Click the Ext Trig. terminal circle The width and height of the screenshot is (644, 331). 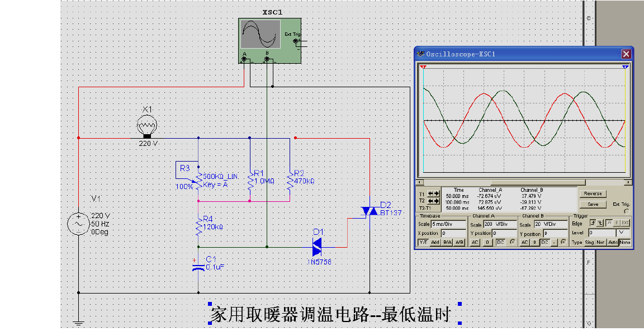(x=627, y=211)
